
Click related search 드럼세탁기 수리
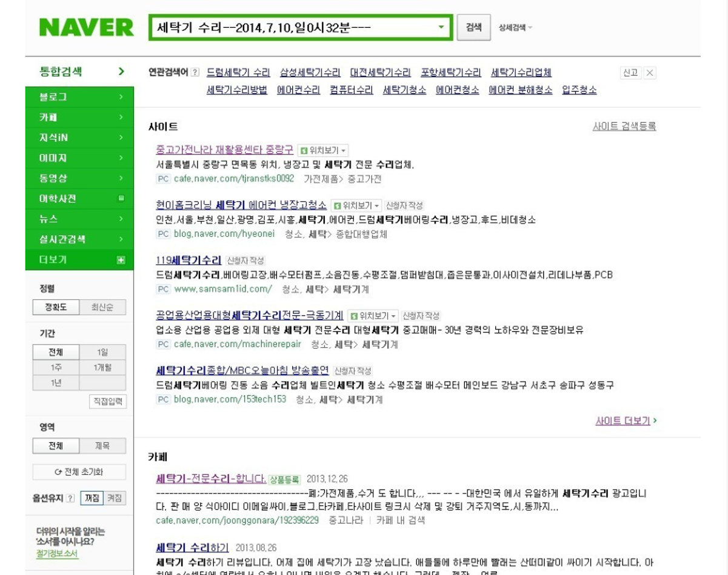click(x=238, y=73)
